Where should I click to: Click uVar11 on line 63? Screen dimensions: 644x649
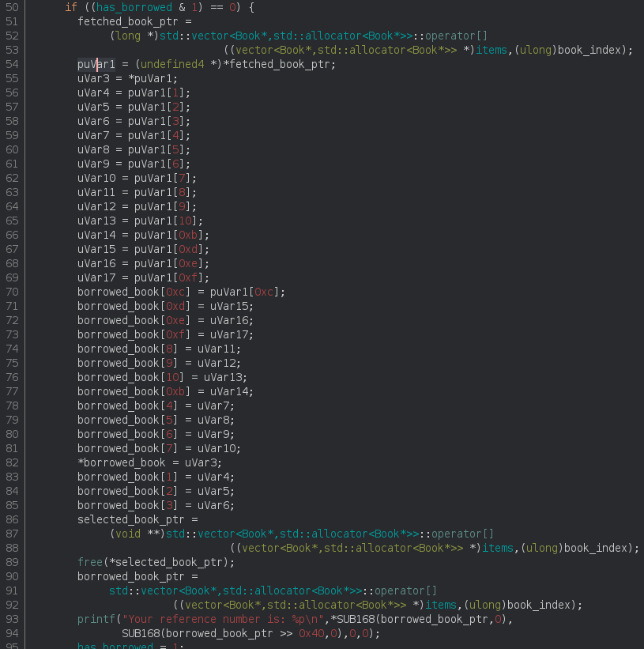[x=96, y=192]
